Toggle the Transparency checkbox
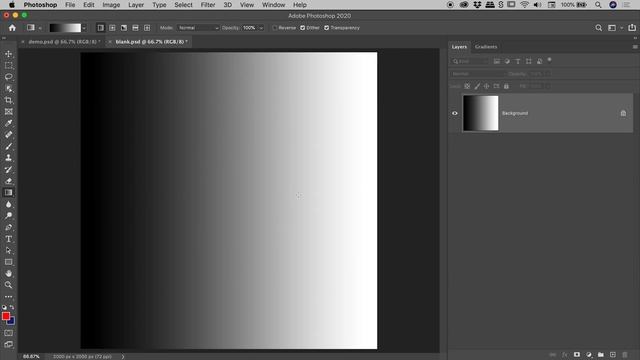Image resolution: width=640 pixels, height=360 pixels. coord(327,28)
